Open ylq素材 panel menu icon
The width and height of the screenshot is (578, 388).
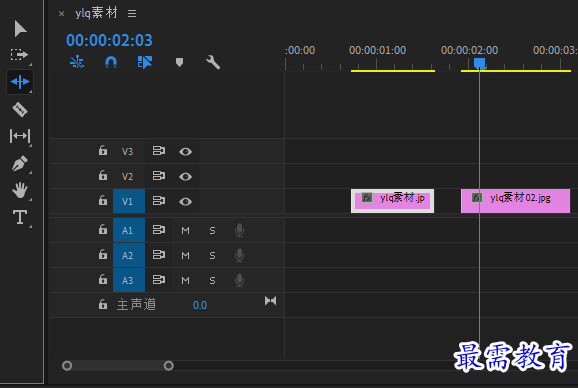[132, 14]
